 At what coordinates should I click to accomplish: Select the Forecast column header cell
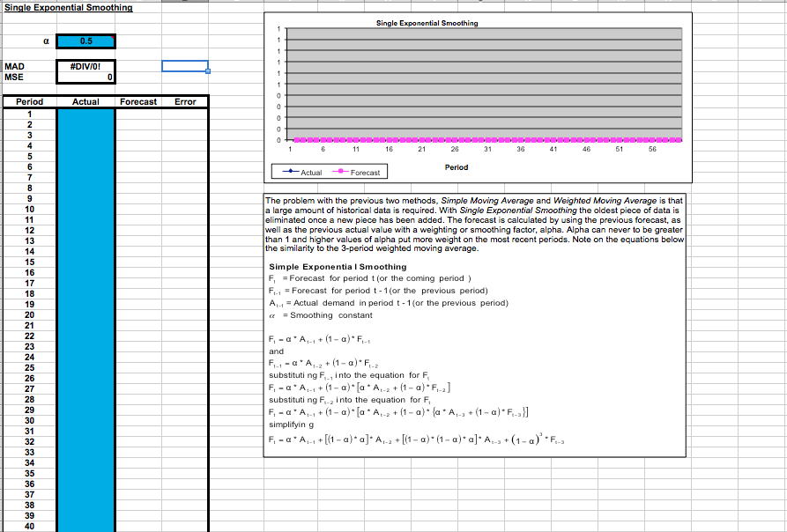click(138, 101)
